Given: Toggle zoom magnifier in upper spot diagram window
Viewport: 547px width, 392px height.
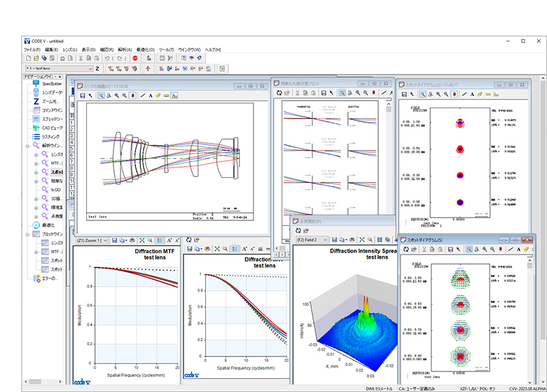Looking at the screenshot, I should [x=423, y=94].
